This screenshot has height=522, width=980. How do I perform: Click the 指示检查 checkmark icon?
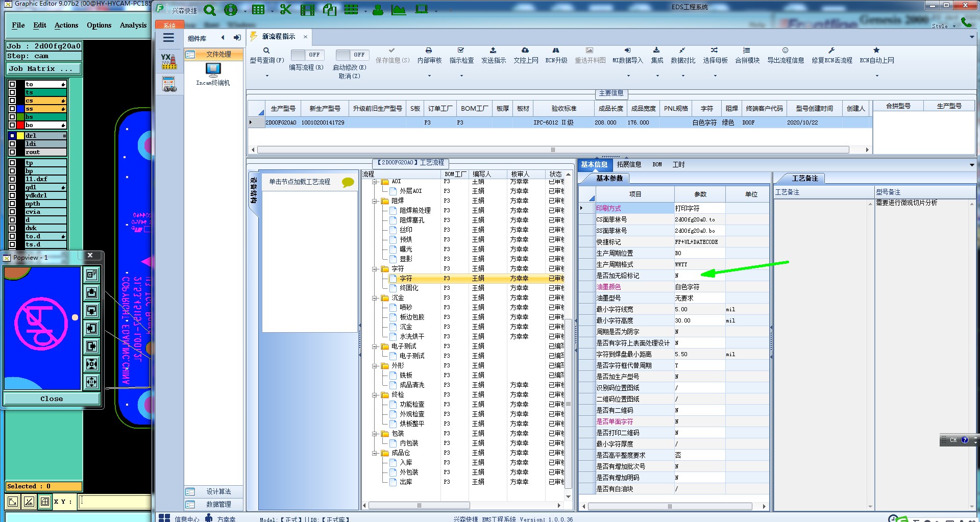(461, 51)
